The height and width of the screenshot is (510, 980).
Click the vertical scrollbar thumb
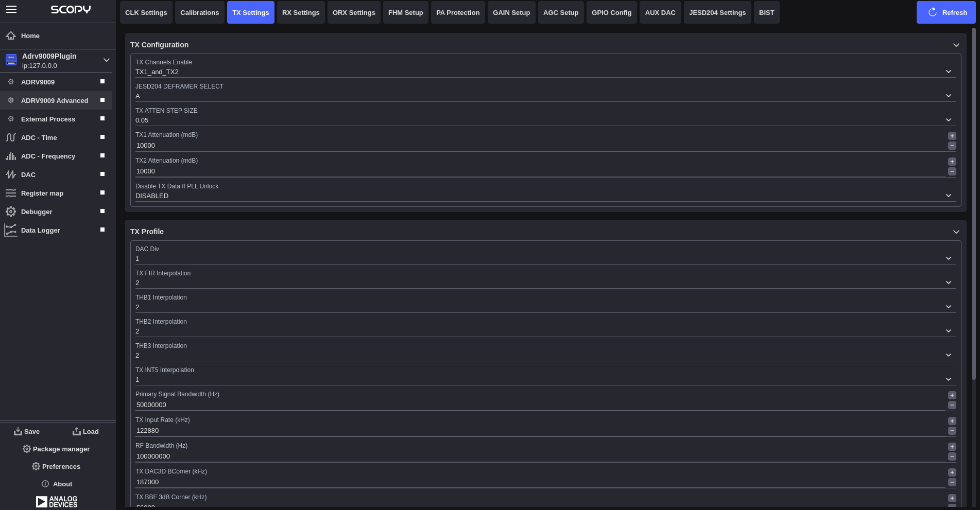(974, 204)
